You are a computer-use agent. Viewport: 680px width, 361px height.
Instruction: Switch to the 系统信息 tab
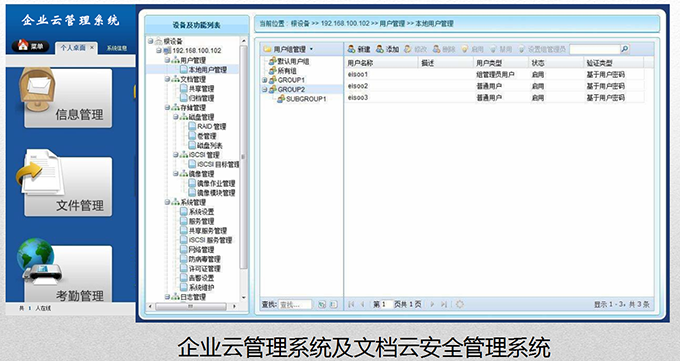116,48
